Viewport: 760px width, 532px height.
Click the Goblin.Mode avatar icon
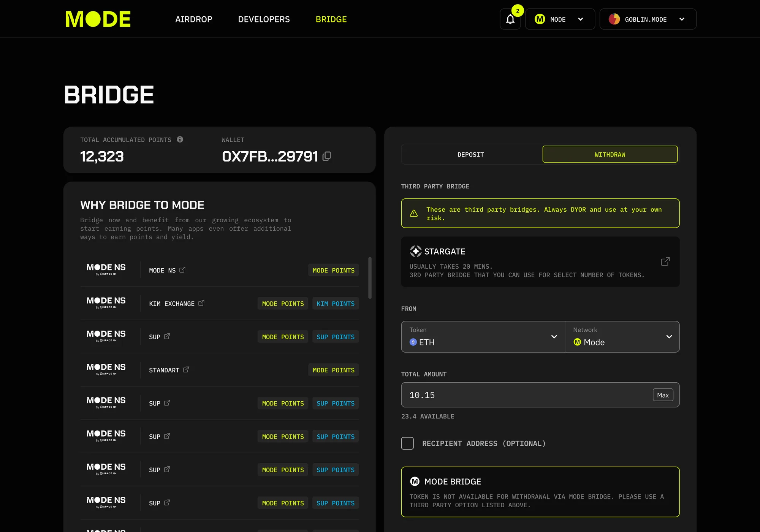coord(614,19)
